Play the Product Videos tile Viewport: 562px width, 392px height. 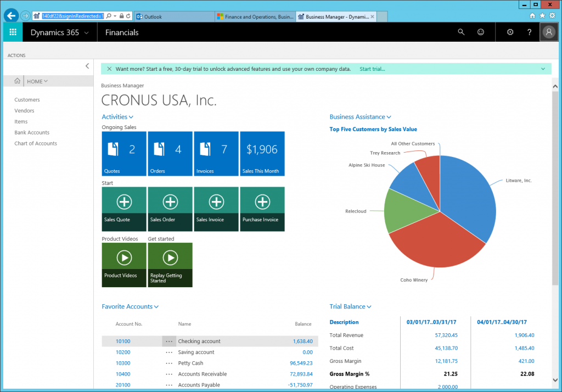click(124, 265)
